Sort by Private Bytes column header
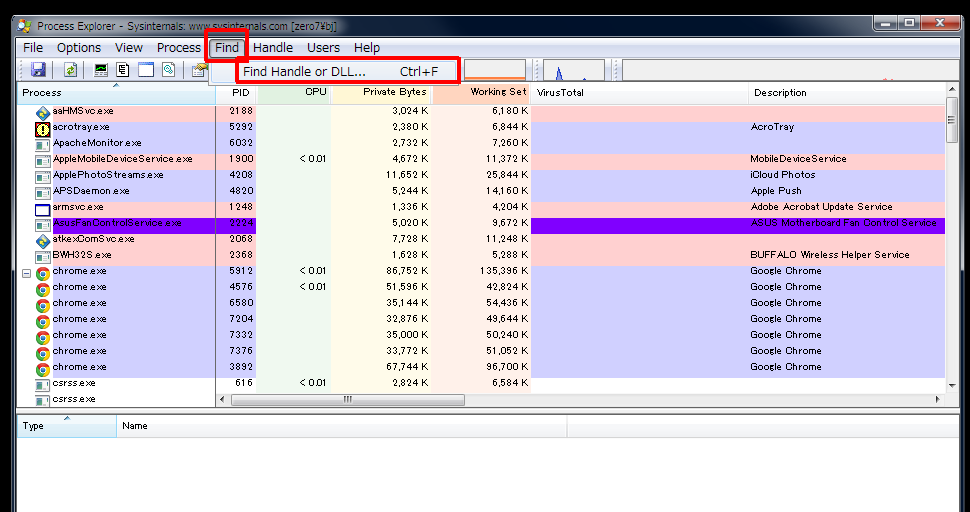Image resolution: width=970 pixels, height=512 pixels. (382, 93)
